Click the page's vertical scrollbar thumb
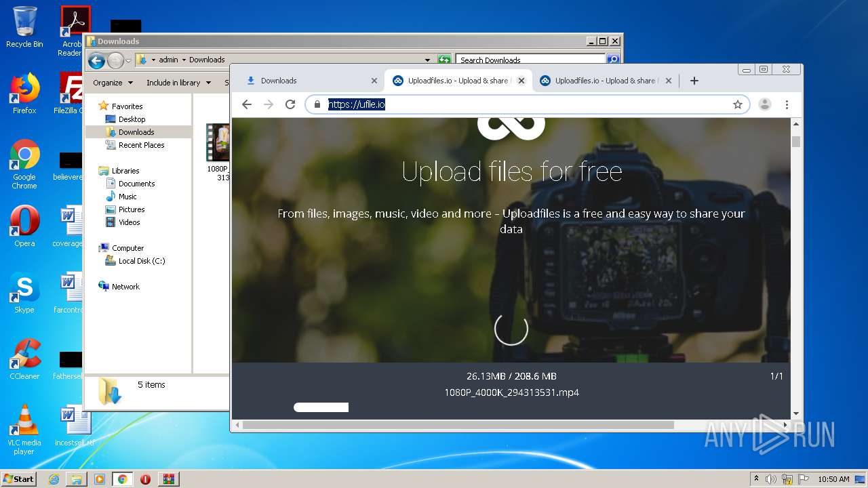This screenshot has height=488, width=868. [796, 141]
